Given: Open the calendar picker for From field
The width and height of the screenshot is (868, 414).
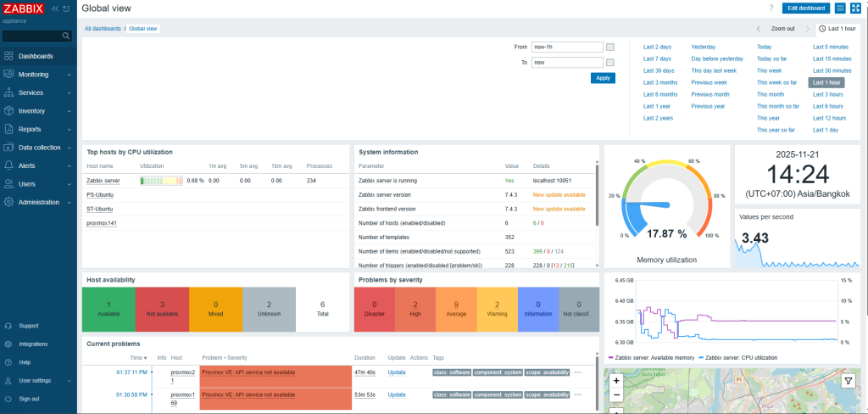Looking at the screenshot, I should pos(609,47).
